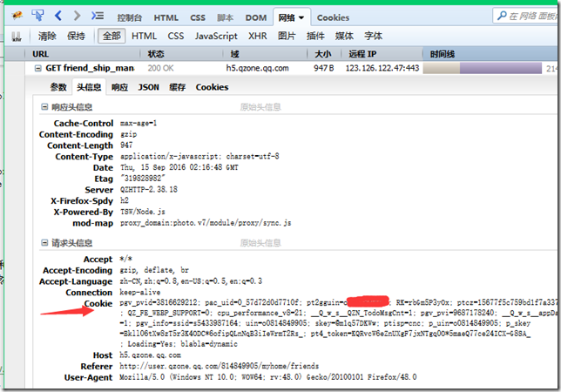Sort by the 状态 column header
561x392 pixels.
(182, 54)
